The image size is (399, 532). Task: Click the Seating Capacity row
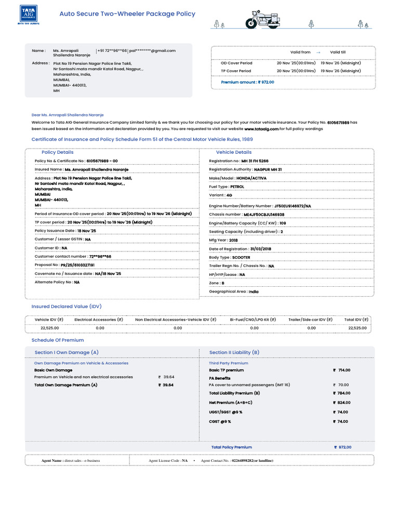coord(246,232)
